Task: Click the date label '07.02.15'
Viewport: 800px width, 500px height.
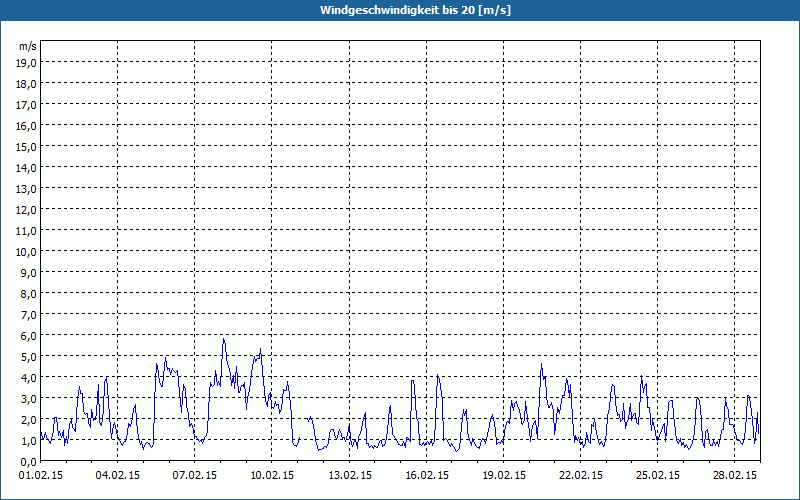Action: pos(195,476)
